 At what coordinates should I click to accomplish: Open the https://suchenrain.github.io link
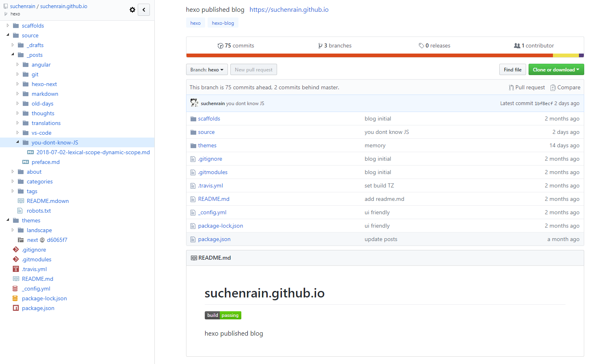coord(289,9)
